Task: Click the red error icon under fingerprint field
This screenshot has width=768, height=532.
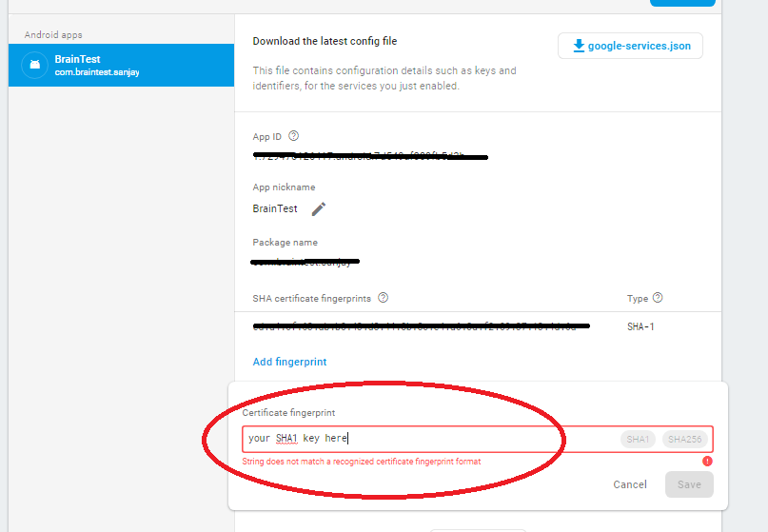Action: [707, 462]
